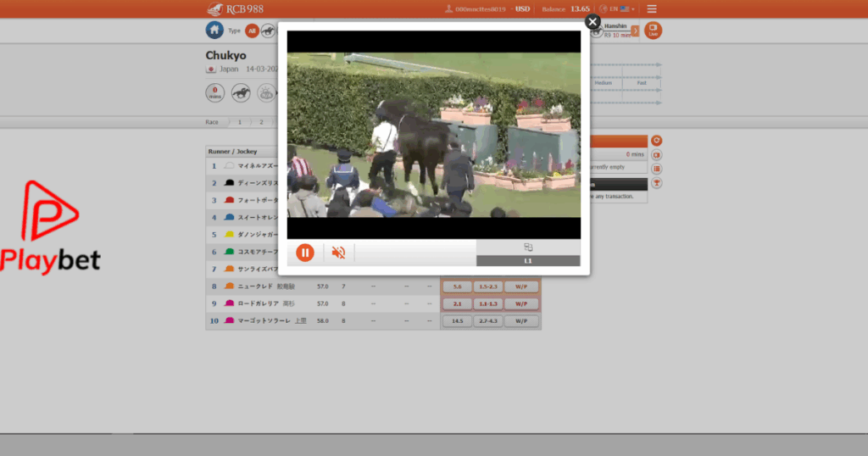Screen dimensions: 868x456
Task: Unmute the video player sound
Action: [x=338, y=253]
